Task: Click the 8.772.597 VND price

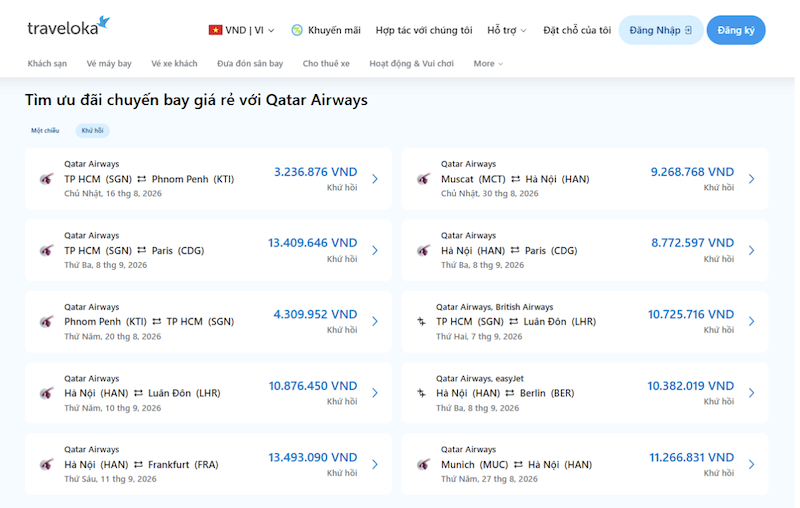Action: (x=692, y=243)
